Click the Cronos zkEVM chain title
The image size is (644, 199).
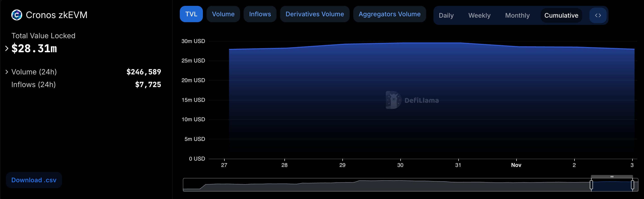(x=57, y=15)
